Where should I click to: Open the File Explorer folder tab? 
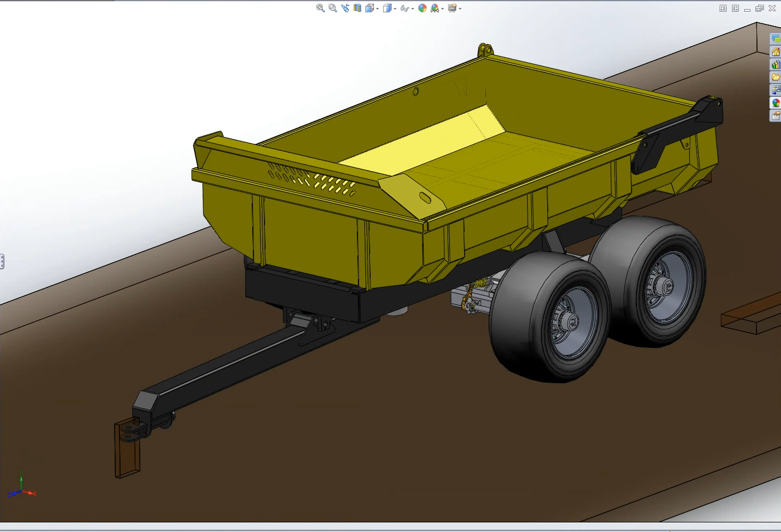click(776, 77)
